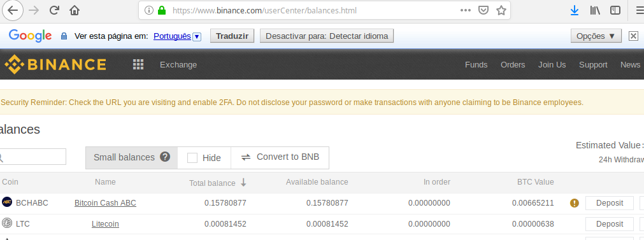Sort by Total balance arrow
This screenshot has height=240, width=644.
point(243,183)
